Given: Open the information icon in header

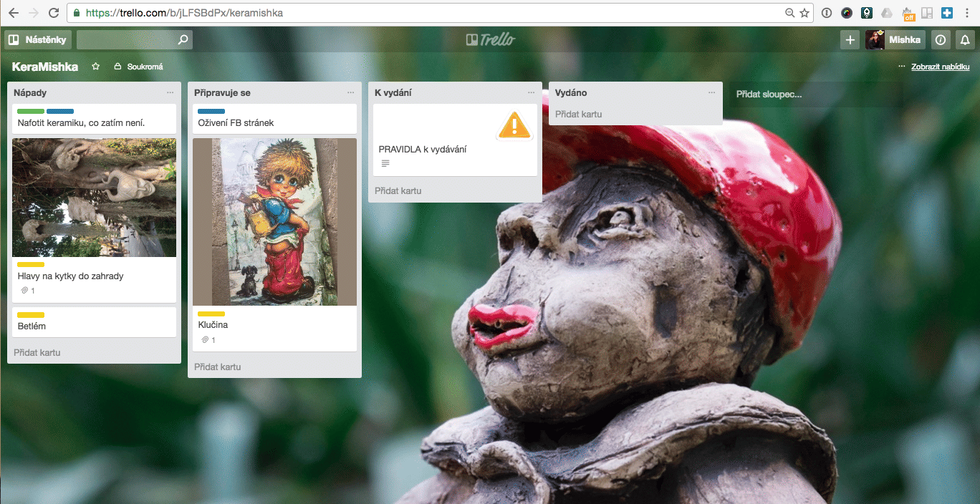Looking at the screenshot, I should point(941,40).
